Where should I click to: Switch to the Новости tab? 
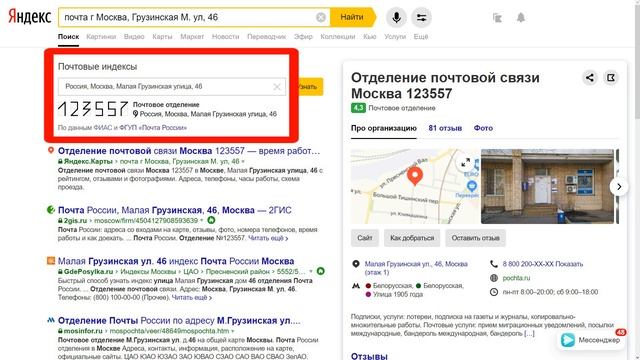tap(225, 36)
